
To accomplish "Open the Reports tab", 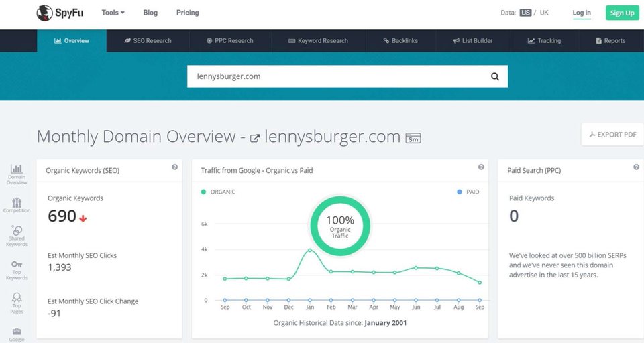I will click(x=610, y=41).
